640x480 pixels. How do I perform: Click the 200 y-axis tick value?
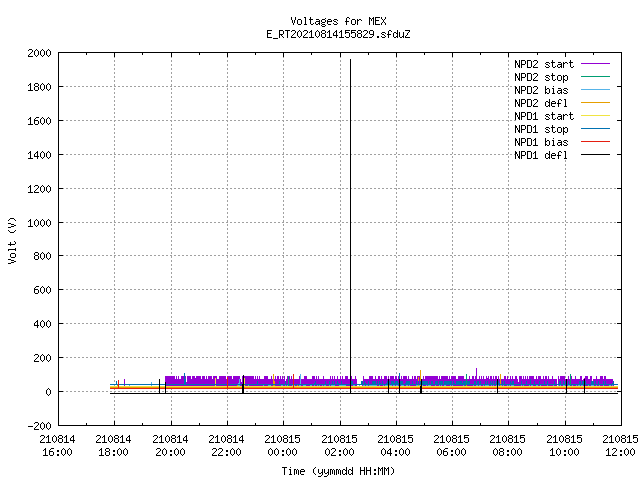pyautogui.click(x=42, y=358)
